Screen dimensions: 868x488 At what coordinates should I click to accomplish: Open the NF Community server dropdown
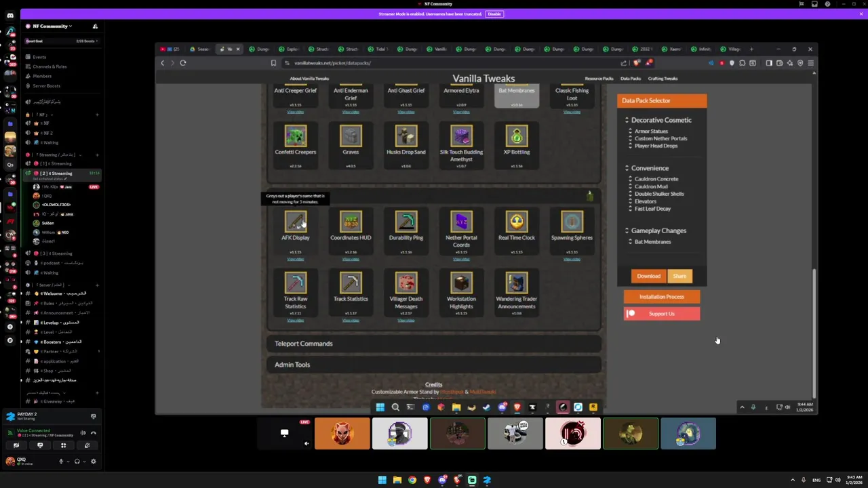(53, 26)
